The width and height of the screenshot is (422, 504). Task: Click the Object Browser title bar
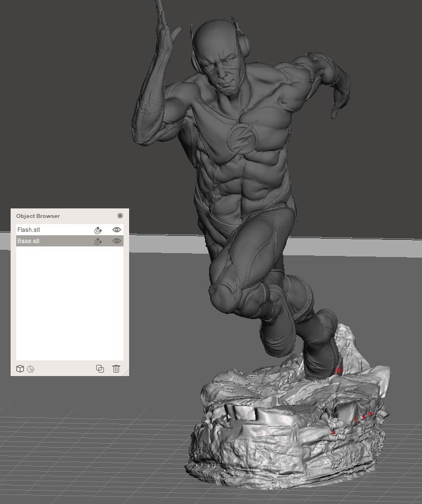(x=69, y=216)
